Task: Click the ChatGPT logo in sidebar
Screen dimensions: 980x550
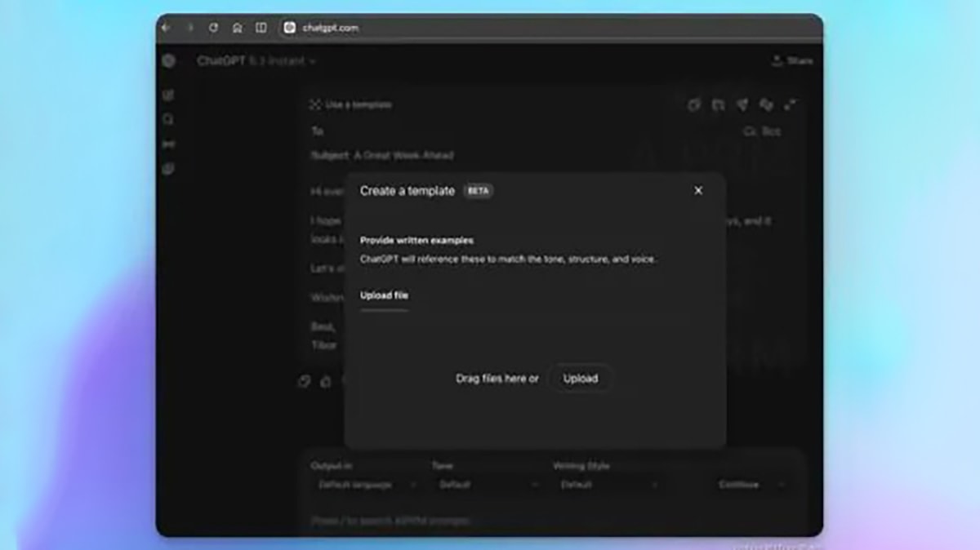Action: point(168,61)
